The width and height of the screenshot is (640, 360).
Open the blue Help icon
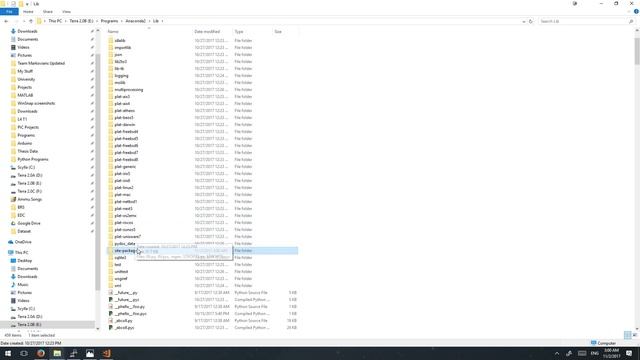click(636, 11)
